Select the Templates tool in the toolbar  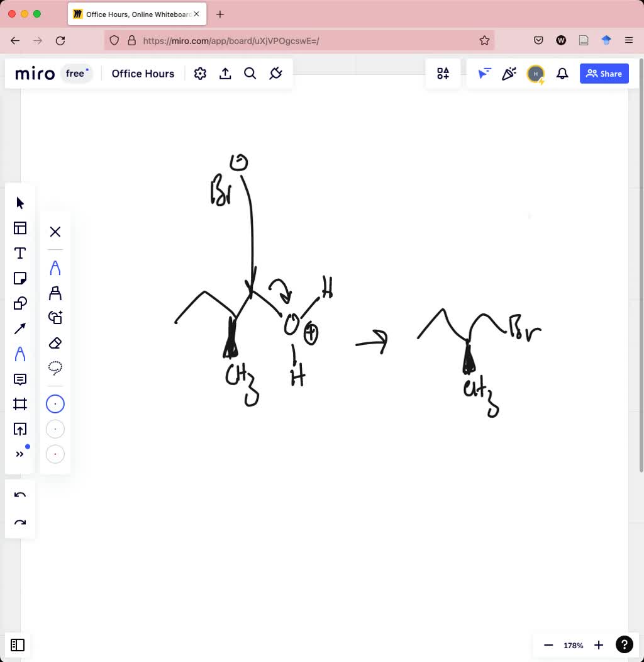(20, 228)
